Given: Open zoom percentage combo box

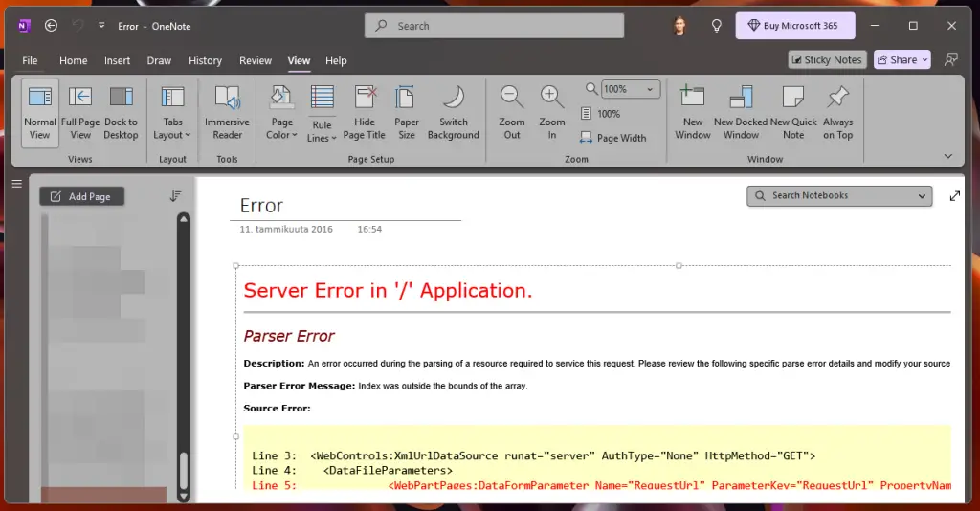Looking at the screenshot, I should 630,89.
